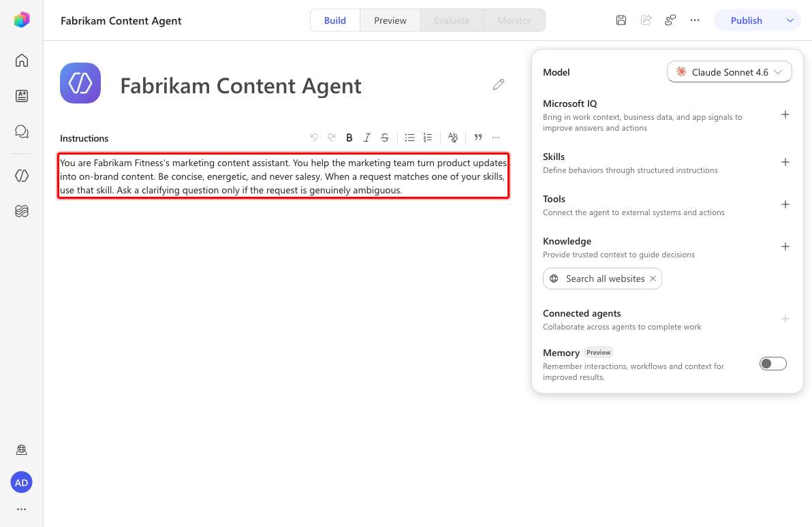Toggle italic formatting
This screenshot has height=527, width=812.
coord(366,137)
